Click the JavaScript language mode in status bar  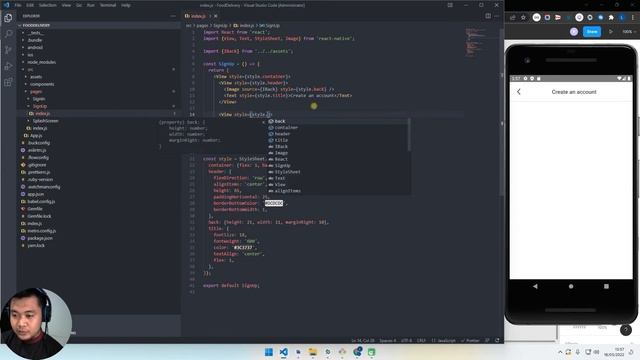click(x=444, y=340)
